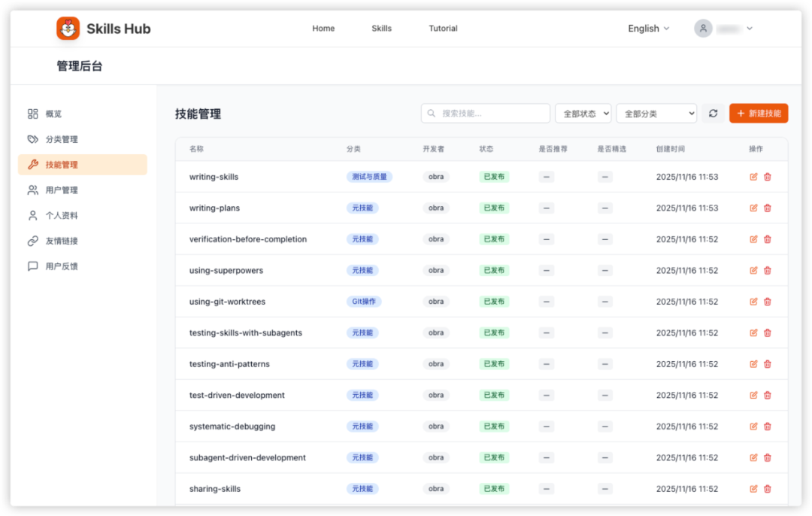The width and height of the screenshot is (812, 516).
Task: Click the 友情链接 chain-link icon
Action: coord(32,241)
